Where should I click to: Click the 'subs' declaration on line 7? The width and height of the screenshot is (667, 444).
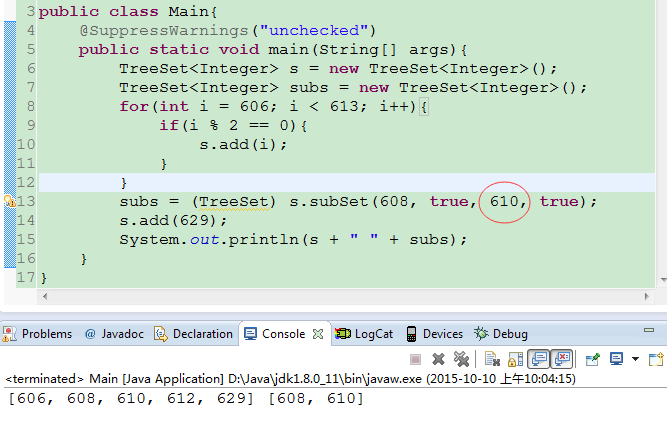[309, 88]
